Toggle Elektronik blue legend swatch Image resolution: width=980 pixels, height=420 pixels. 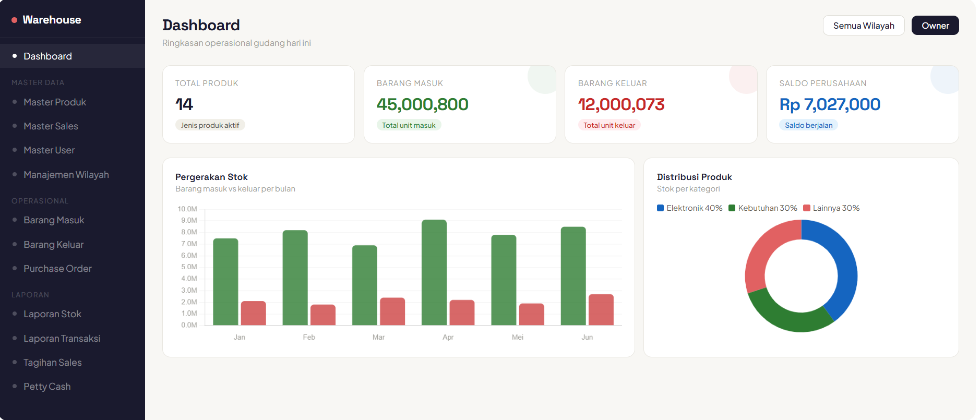(661, 208)
